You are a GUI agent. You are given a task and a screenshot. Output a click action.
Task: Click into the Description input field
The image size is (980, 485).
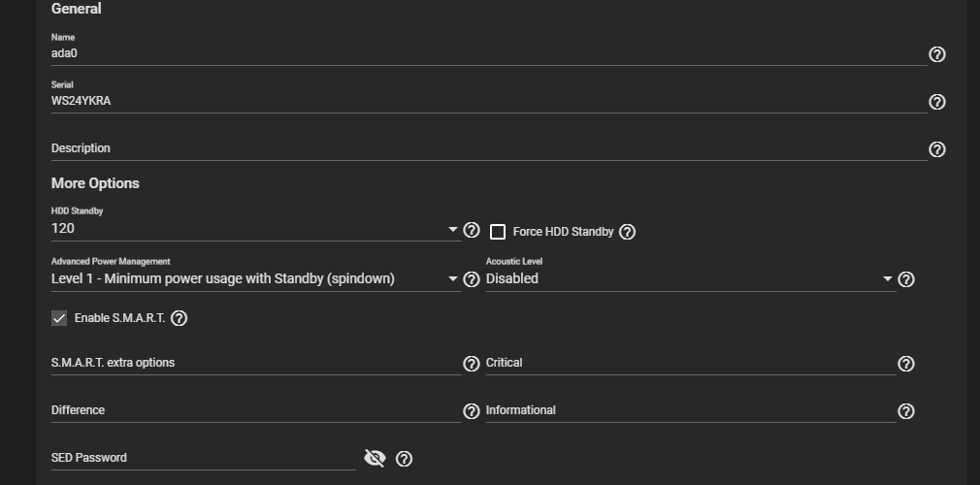pos(485,149)
